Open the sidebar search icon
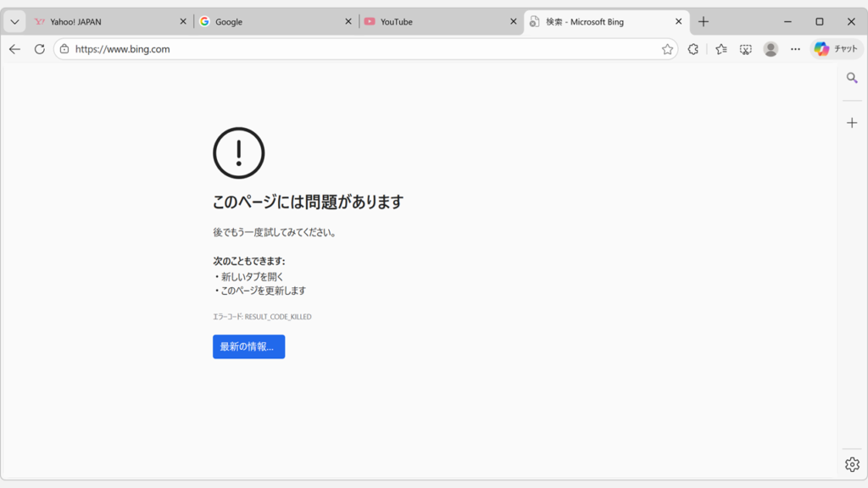 (x=853, y=77)
